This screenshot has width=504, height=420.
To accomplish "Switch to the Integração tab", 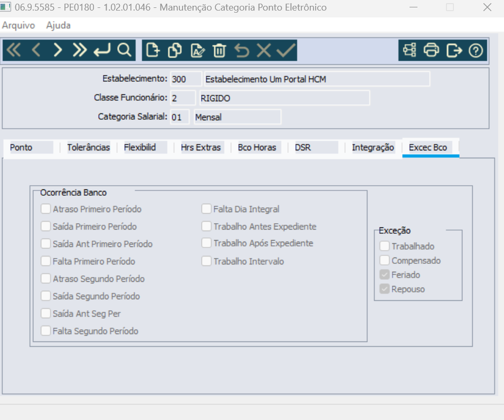I will 373,148.
